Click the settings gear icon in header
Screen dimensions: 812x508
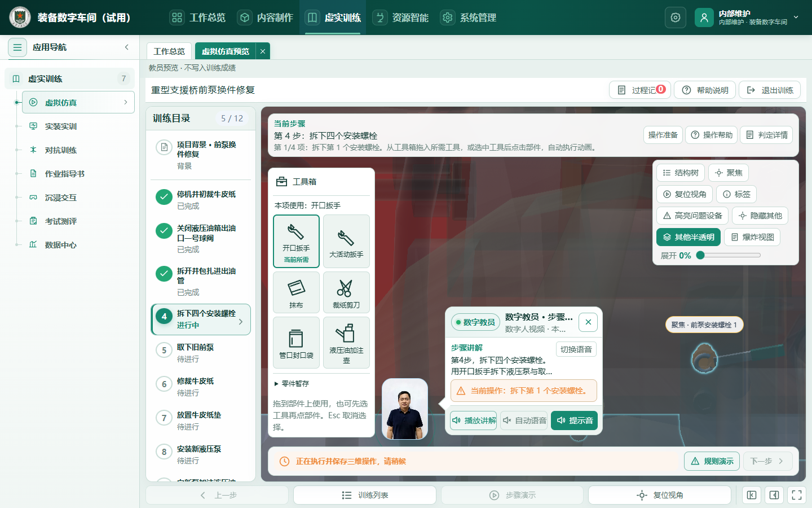point(675,17)
